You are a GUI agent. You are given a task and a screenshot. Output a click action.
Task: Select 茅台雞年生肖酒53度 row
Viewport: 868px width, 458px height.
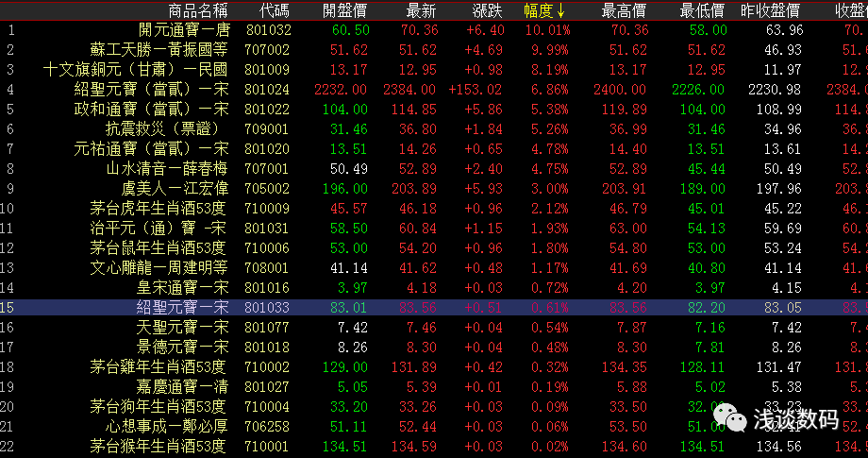click(x=434, y=367)
